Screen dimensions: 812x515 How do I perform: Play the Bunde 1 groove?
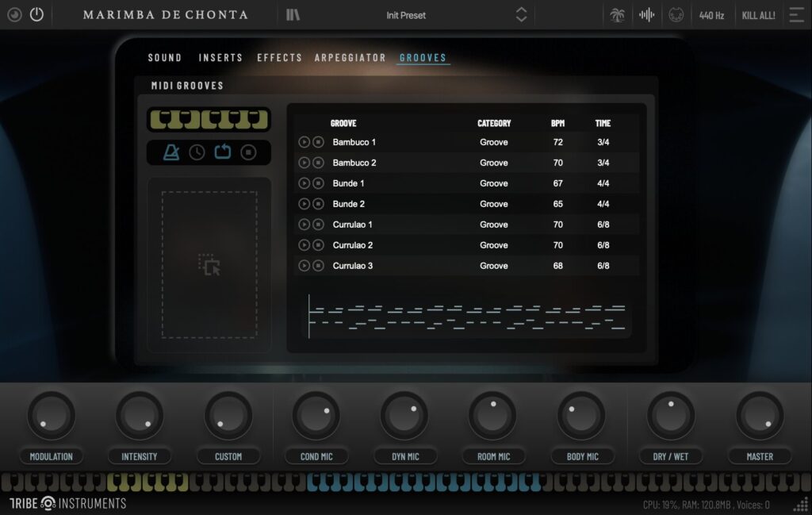point(304,183)
